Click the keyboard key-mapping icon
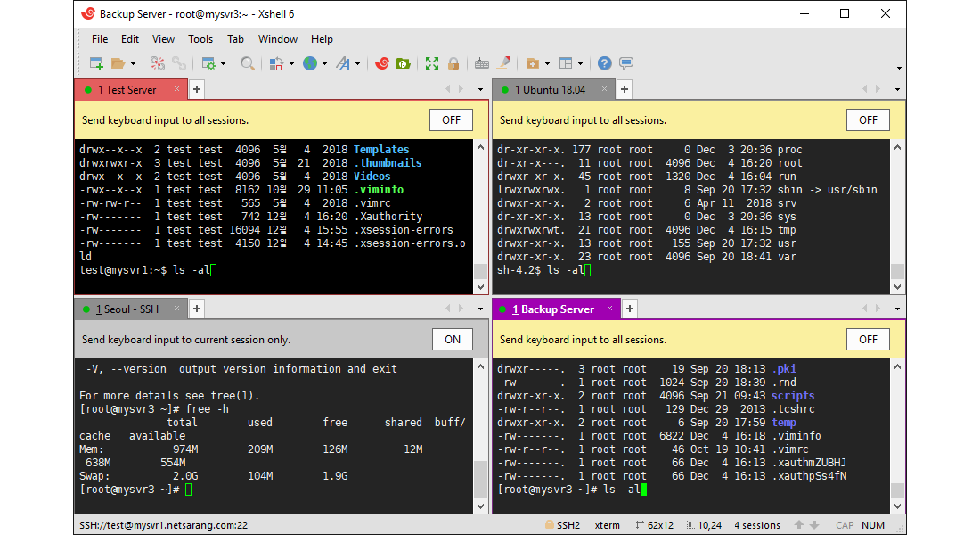 pos(481,63)
